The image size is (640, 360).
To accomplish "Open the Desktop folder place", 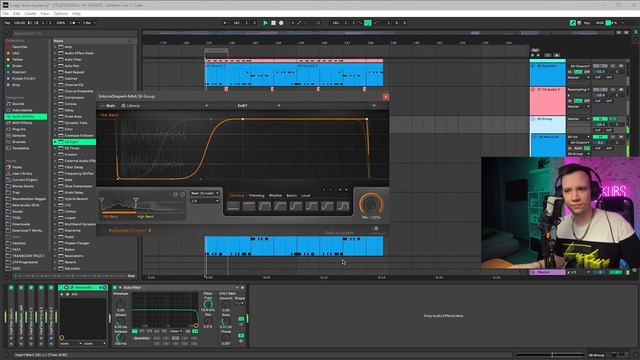I will pos(19,243).
